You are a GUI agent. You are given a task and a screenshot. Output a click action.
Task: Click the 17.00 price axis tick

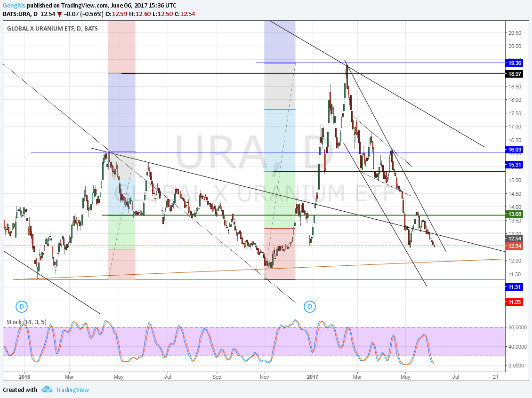click(x=515, y=127)
